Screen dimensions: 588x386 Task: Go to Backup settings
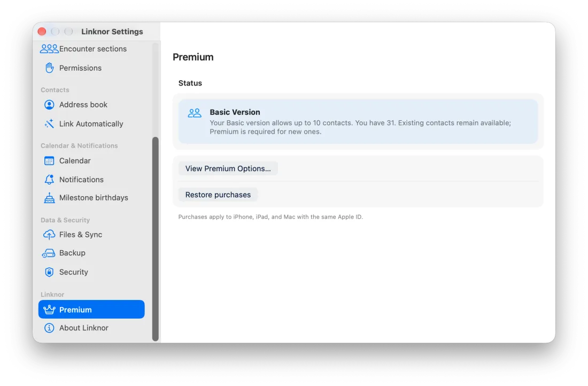91,253
